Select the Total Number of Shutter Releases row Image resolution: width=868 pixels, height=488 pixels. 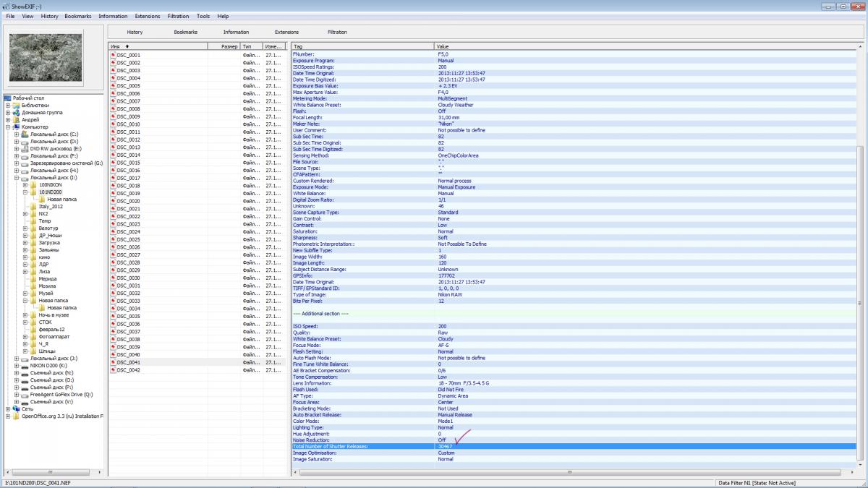(574, 447)
